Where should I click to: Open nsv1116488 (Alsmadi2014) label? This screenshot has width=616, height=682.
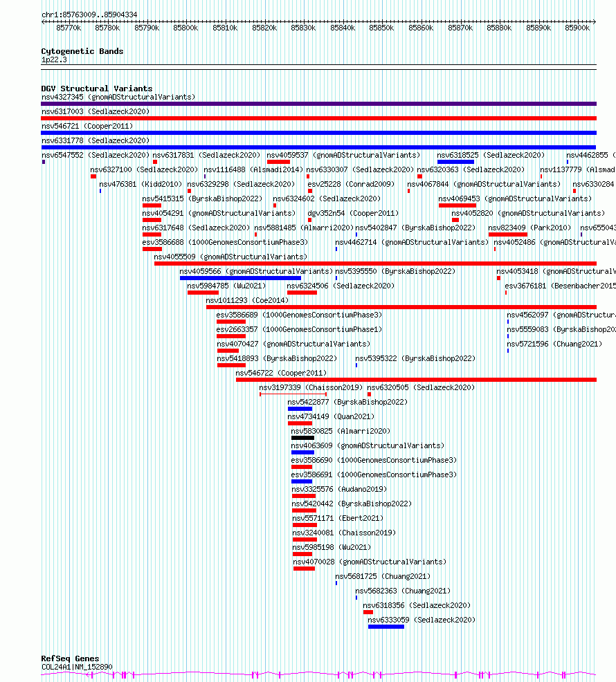pyautogui.click(x=253, y=169)
